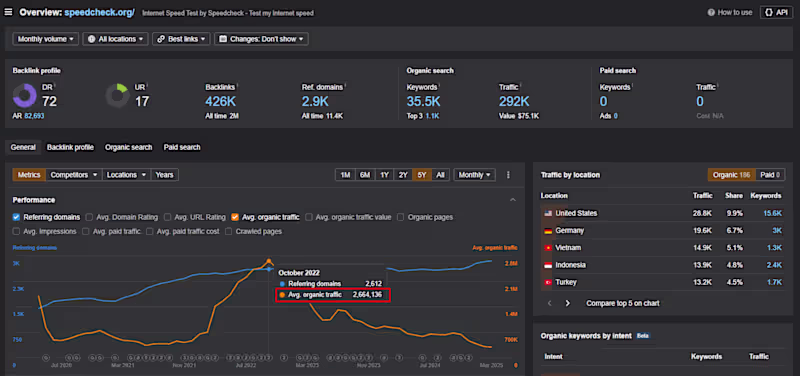Open the chart three-dot options menu
Screen dimensions: 800x376
(508, 175)
